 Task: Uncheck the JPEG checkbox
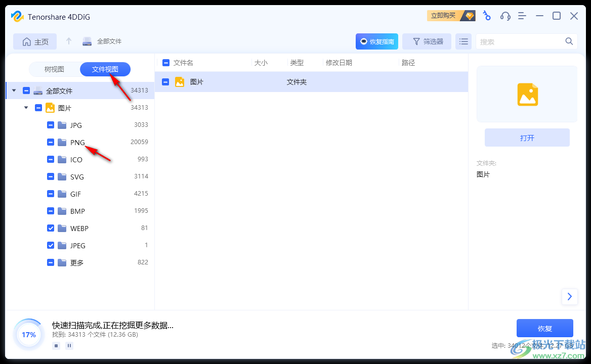click(x=51, y=245)
